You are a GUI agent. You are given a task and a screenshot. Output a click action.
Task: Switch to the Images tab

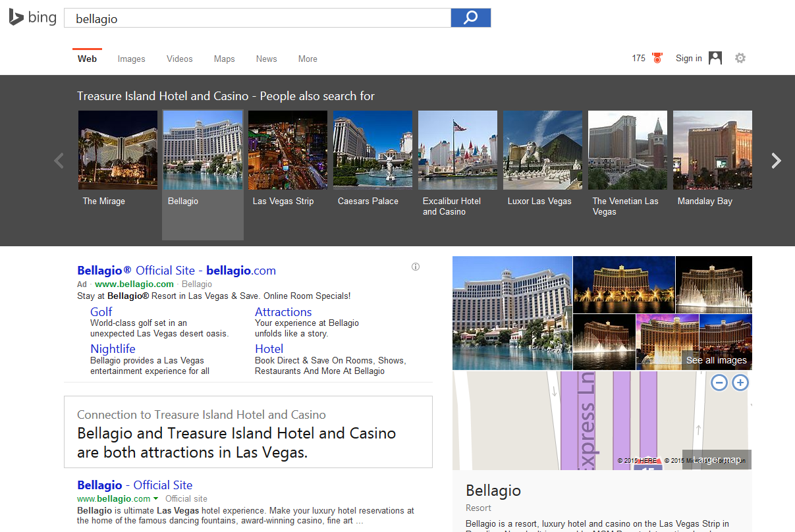[131, 59]
